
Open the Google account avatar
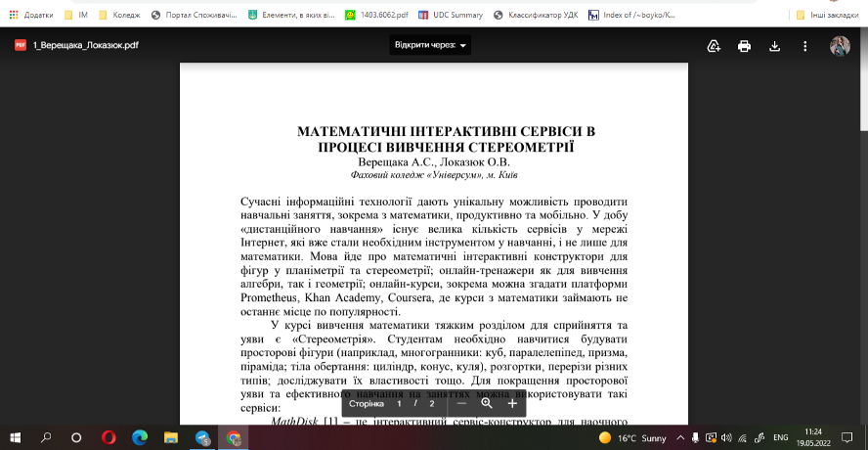(x=840, y=46)
